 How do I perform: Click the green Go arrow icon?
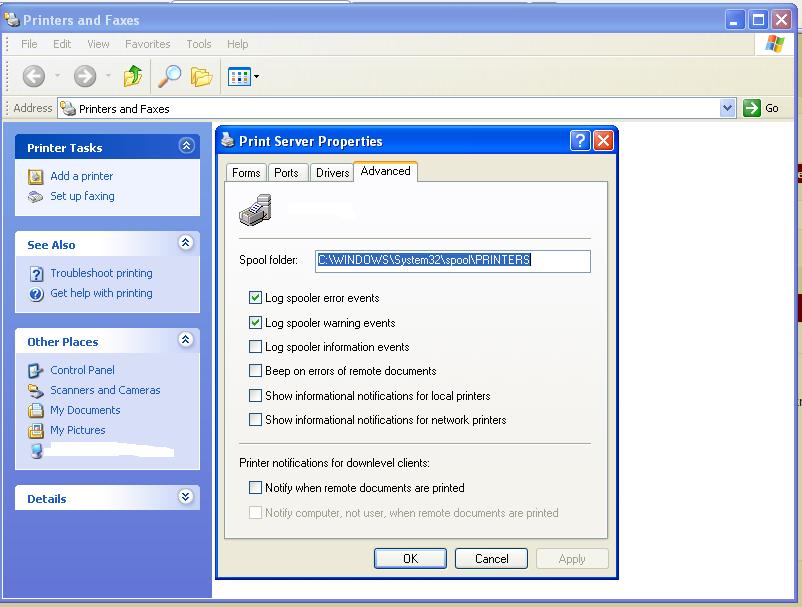(751, 108)
